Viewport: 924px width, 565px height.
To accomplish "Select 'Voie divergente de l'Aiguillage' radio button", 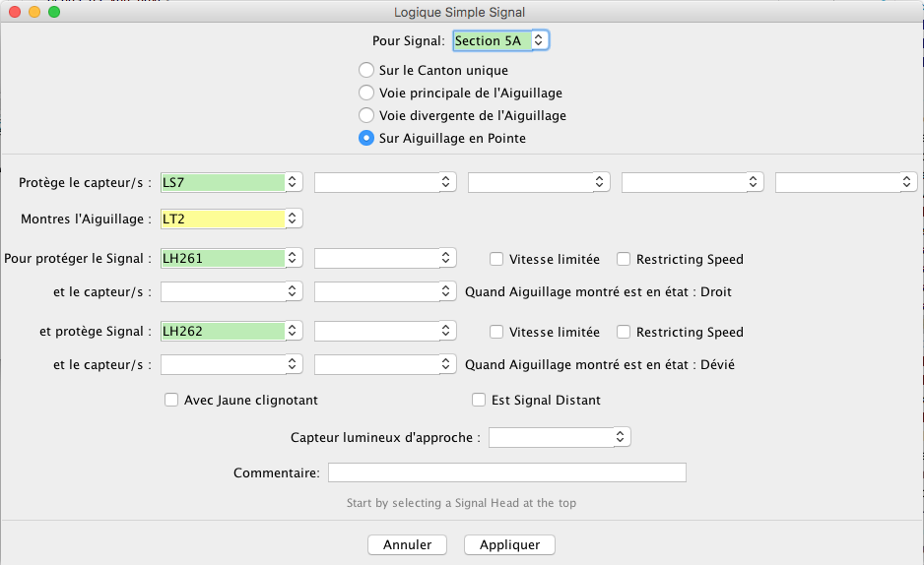I will 366,116.
